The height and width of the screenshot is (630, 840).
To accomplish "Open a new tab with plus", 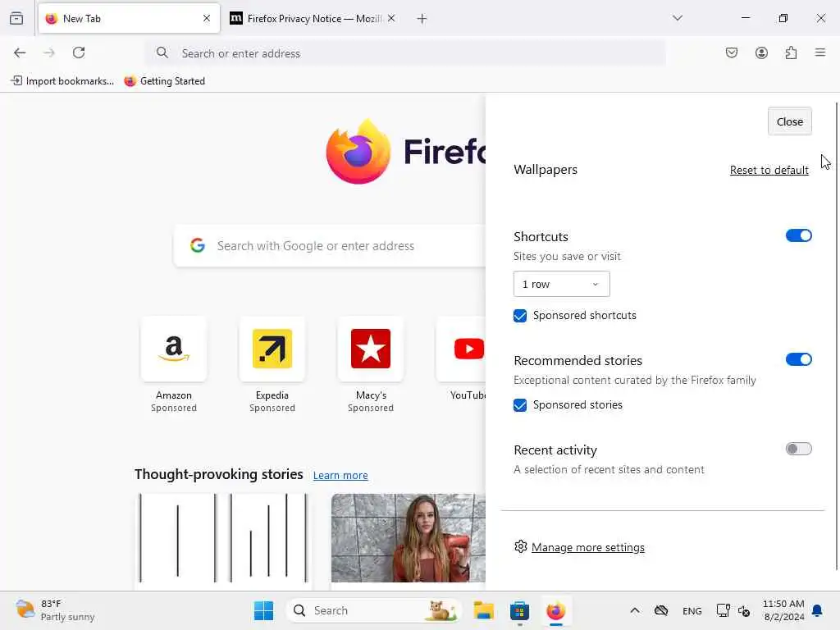I will coord(422,19).
